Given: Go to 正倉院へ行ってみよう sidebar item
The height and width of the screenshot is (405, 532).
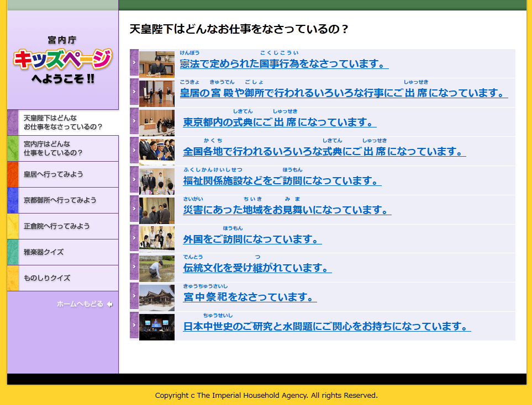Looking at the screenshot, I should pyautogui.click(x=63, y=226).
